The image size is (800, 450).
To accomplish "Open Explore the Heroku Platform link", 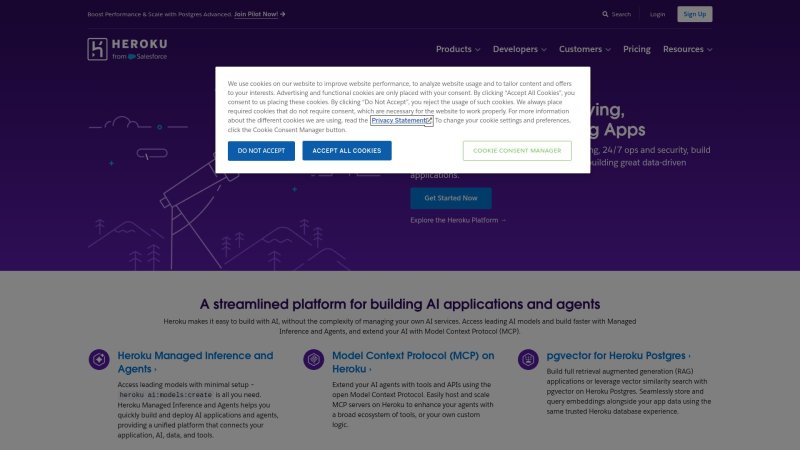I will click(458, 220).
